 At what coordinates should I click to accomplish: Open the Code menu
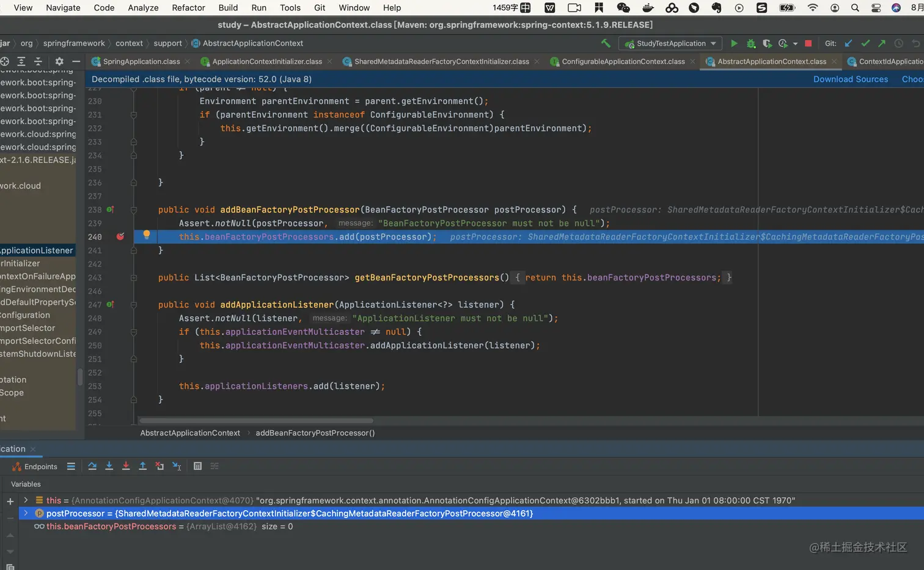coord(104,8)
